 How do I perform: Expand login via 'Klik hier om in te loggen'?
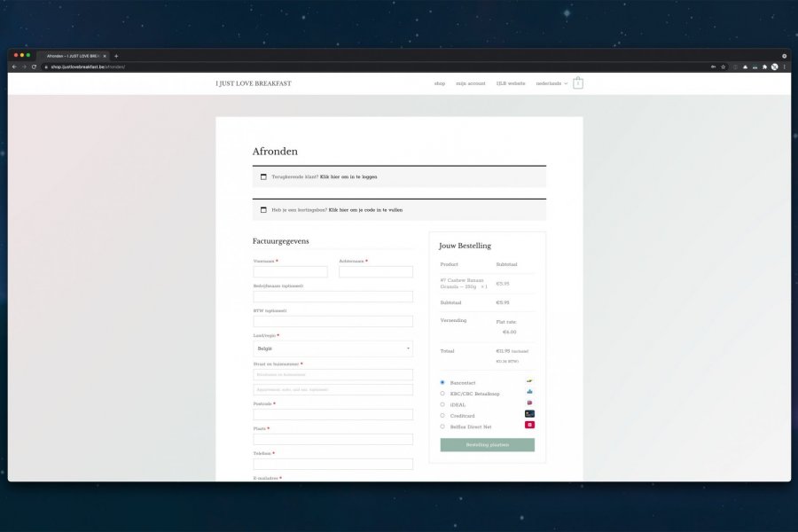coord(348,176)
